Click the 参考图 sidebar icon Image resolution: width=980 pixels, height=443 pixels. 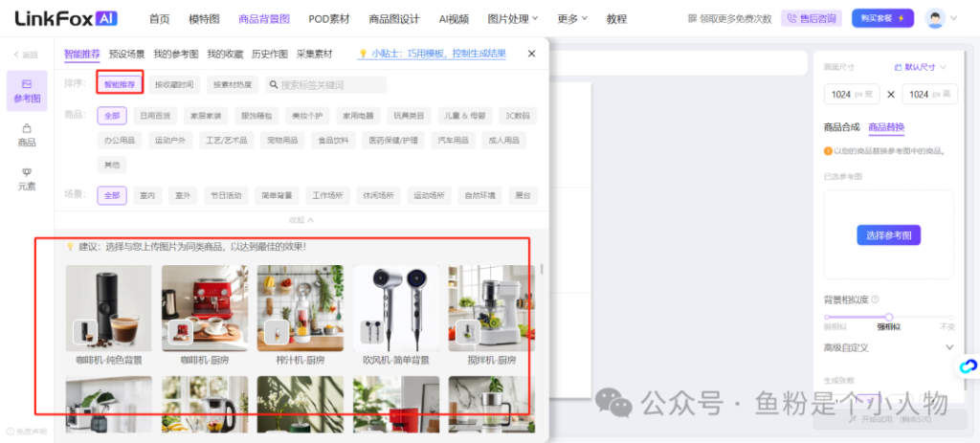[x=27, y=90]
